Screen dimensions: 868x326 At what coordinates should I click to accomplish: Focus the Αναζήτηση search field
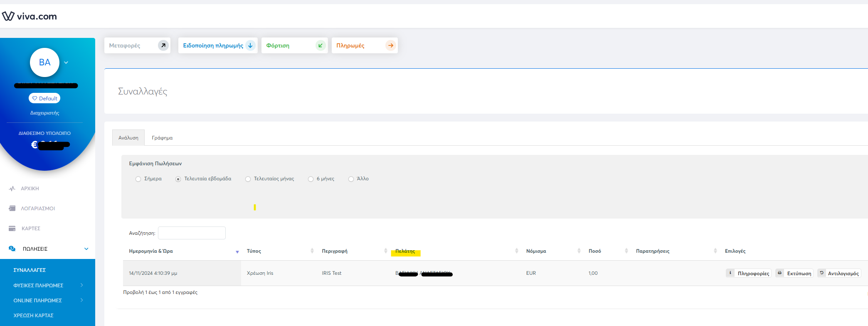point(192,233)
